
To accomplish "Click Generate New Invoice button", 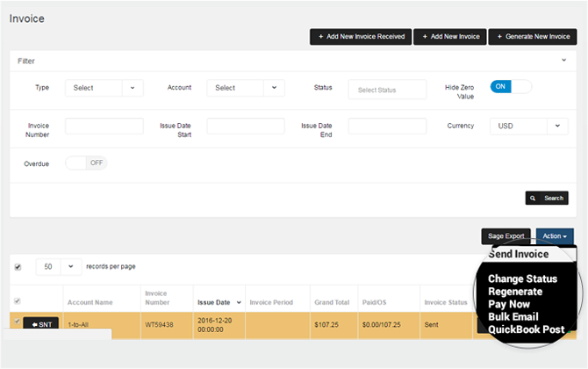I will pos(534,36).
